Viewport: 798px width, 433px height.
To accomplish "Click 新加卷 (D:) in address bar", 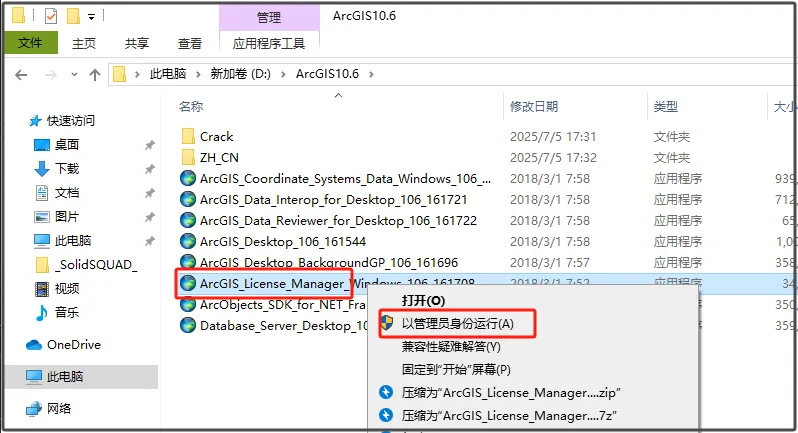I will pyautogui.click(x=241, y=74).
